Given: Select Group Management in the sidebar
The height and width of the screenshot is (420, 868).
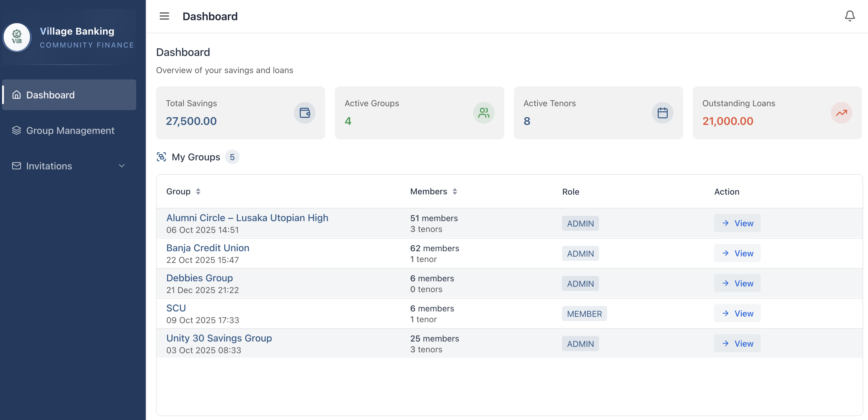Looking at the screenshot, I should (x=70, y=131).
